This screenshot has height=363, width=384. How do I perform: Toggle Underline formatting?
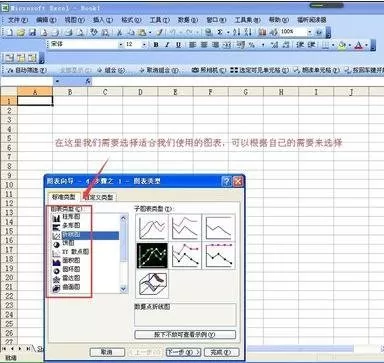point(178,45)
